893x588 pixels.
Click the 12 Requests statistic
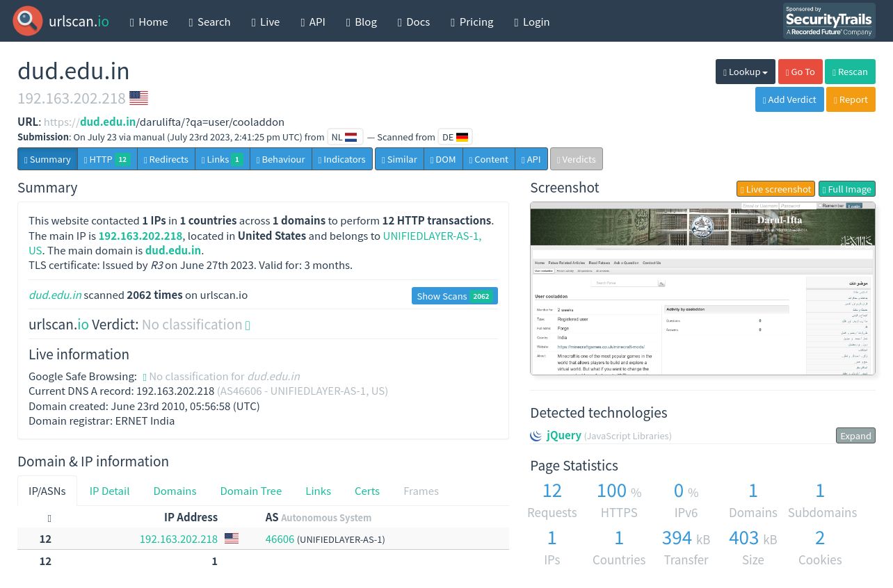552,500
